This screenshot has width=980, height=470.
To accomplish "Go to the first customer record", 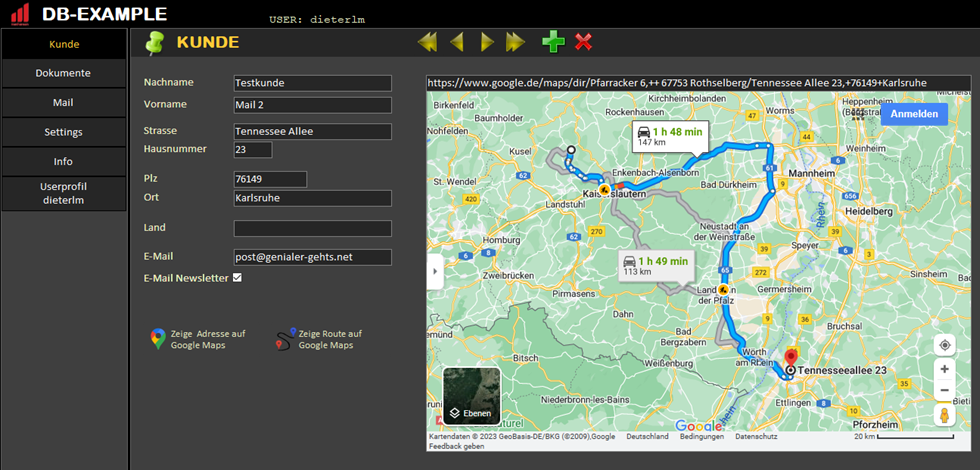I will click(428, 42).
